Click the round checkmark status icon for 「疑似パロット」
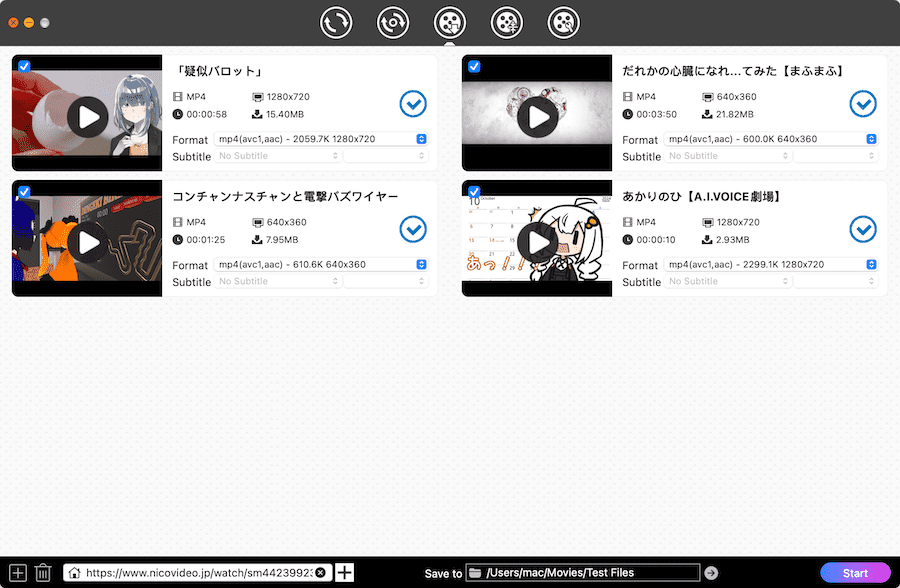This screenshot has width=900, height=588. (413, 104)
